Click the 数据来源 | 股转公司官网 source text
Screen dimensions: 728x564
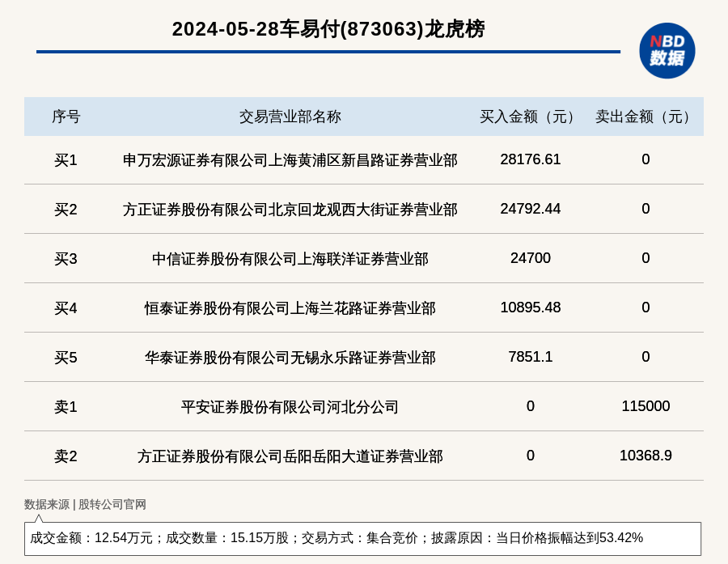click(x=85, y=505)
